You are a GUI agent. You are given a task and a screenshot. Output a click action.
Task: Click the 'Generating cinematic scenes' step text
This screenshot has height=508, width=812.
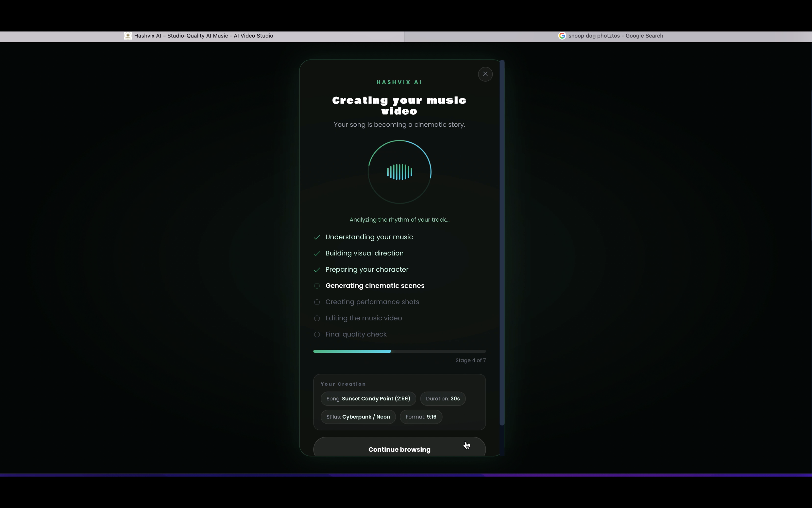(x=375, y=286)
